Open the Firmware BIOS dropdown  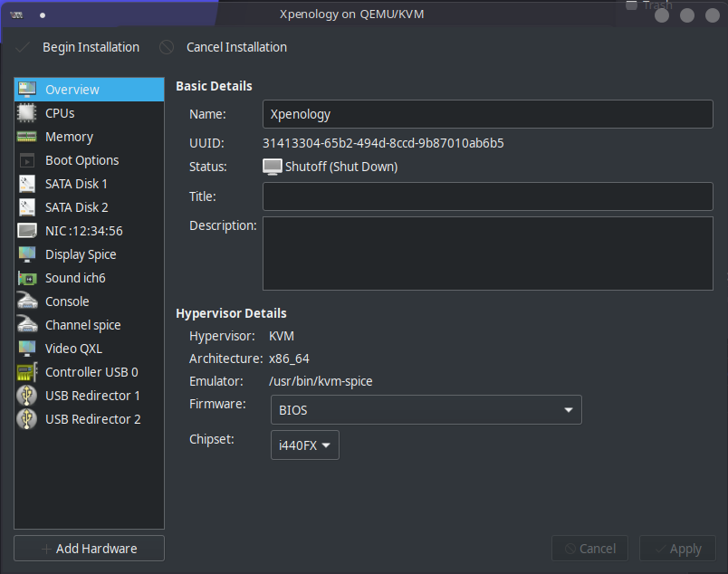point(426,410)
